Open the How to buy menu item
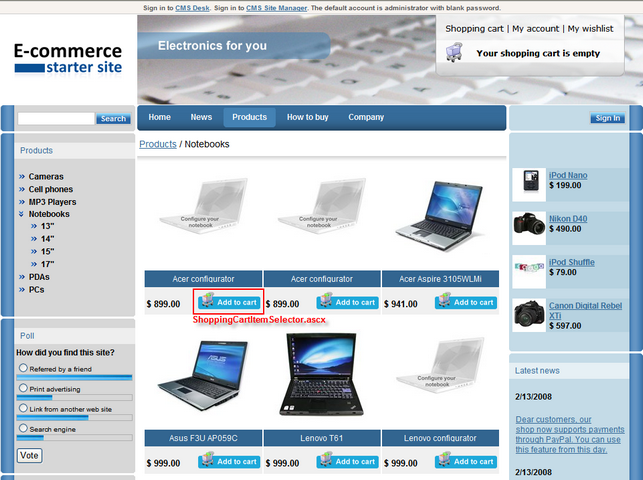643x480 pixels. pos(308,117)
